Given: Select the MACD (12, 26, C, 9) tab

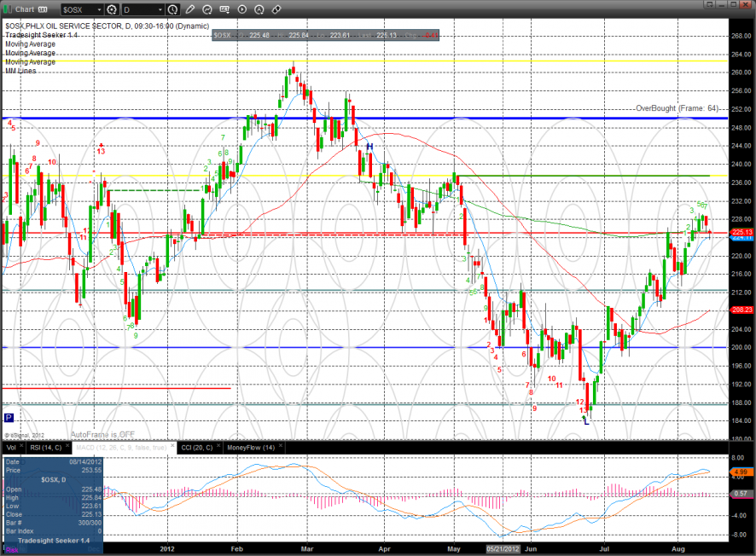Looking at the screenshot, I should click(121, 448).
